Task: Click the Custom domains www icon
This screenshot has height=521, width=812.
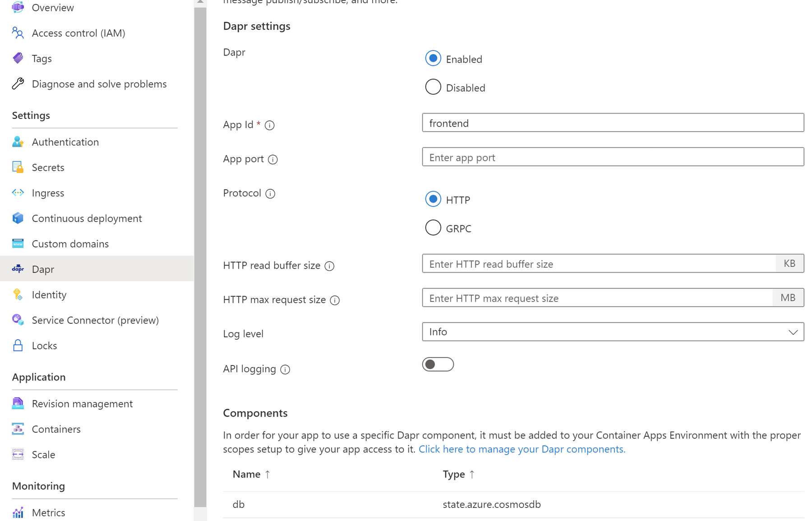Action: (18, 244)
